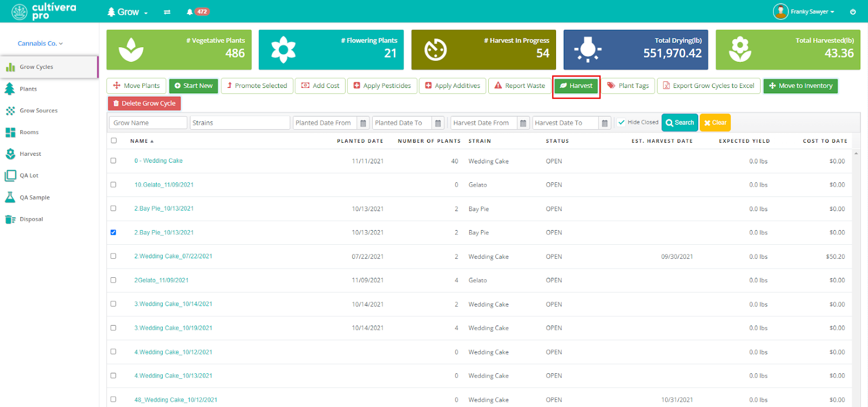
Task: Check the 3.Wedding Cake_10/19/2021 checkbox
Action: point(113,328)
